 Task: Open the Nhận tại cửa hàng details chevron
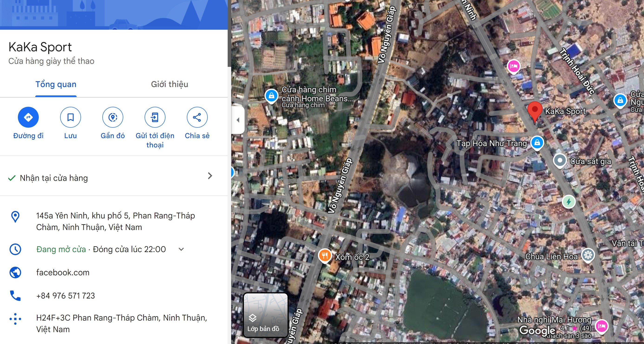pyautogui.click(x=210, y=176)
